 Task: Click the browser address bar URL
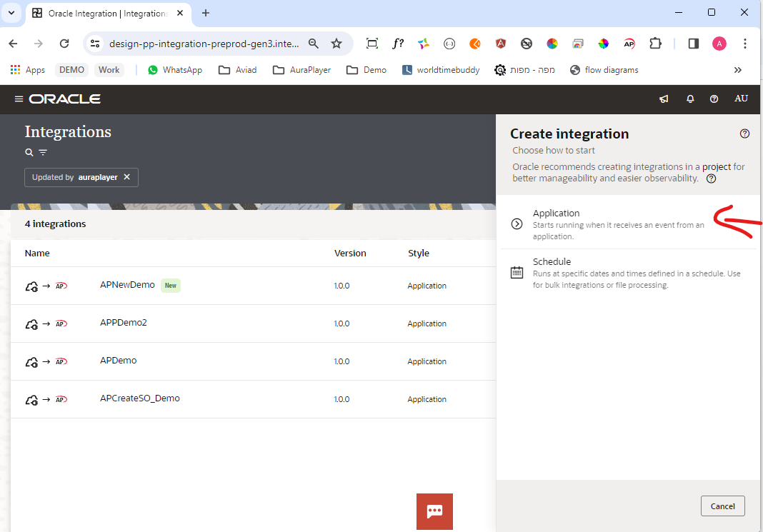204,44
